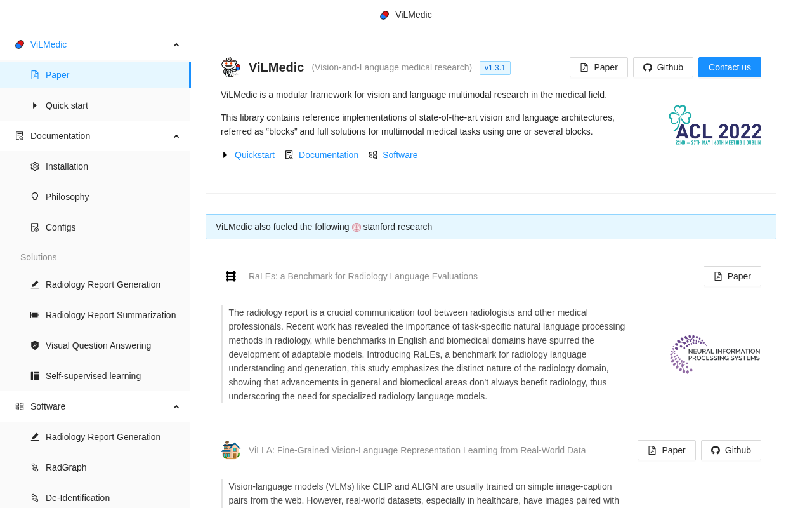Select Quick start in sidebar
Viewport: 812px width, 508px height.
coord(67,105)
